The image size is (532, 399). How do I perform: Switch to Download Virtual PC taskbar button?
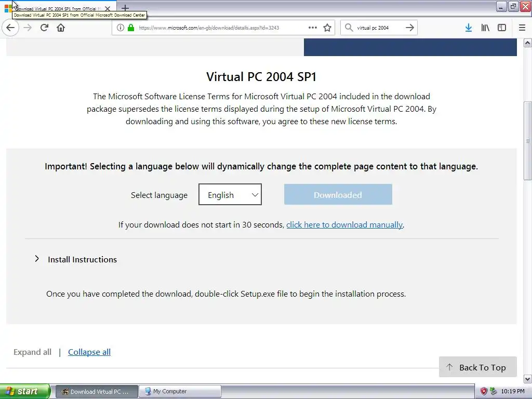[x=96, y=392]
